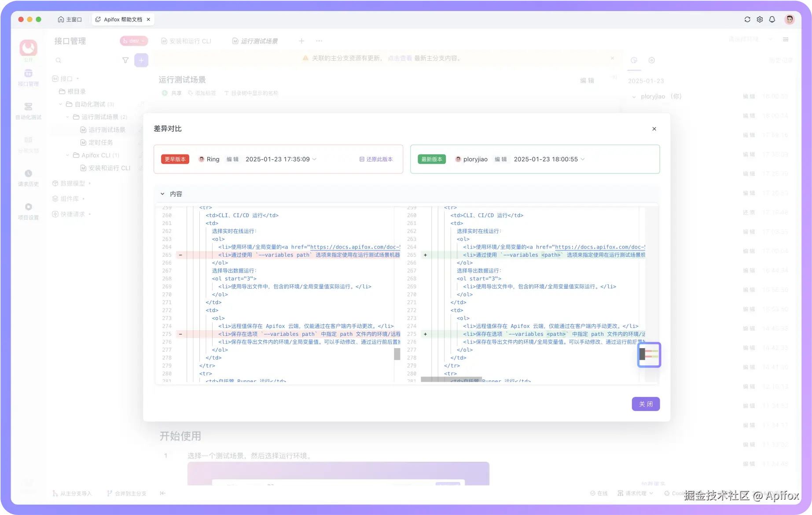Open the 2025-01-23 18:00:55 version dropdown

(x=549, y=159)
